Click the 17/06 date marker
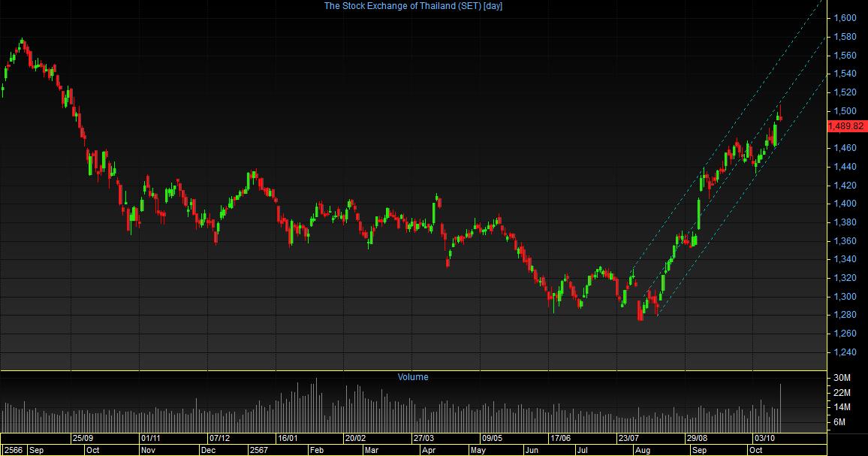868x456 pixels. pyautogui.click(x=560, y=438)
